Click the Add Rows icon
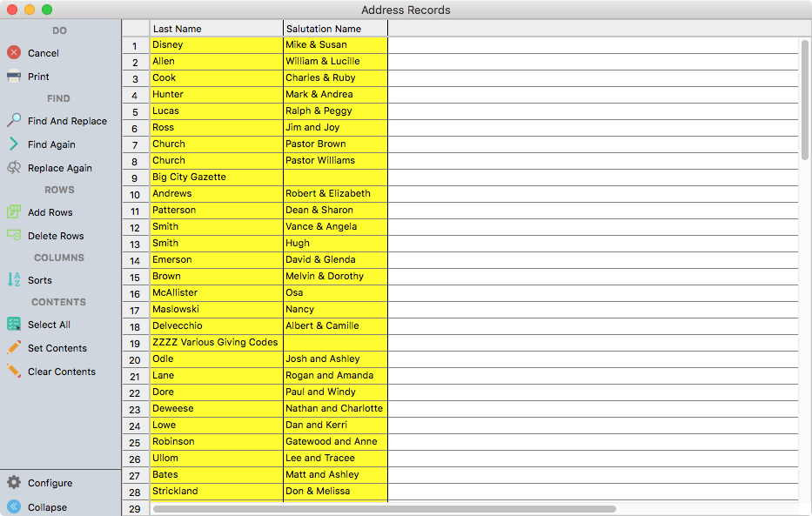Viewport: 812px width, 516px height. point(14,212)
